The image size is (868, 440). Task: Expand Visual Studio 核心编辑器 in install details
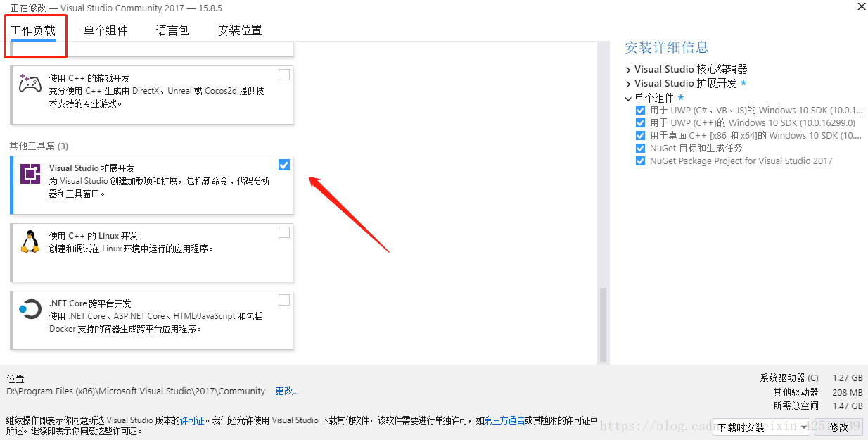pyautogui.click(x=628, y=70)
